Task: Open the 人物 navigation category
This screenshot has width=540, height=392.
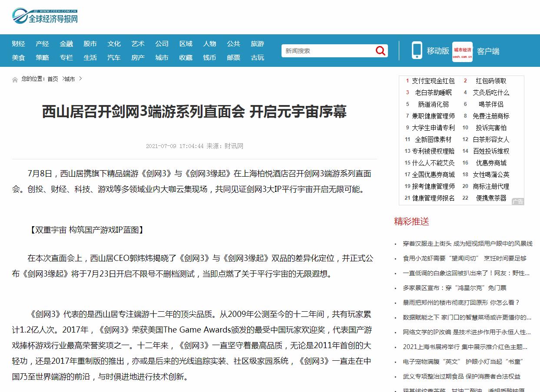Action: pos(210,44)
